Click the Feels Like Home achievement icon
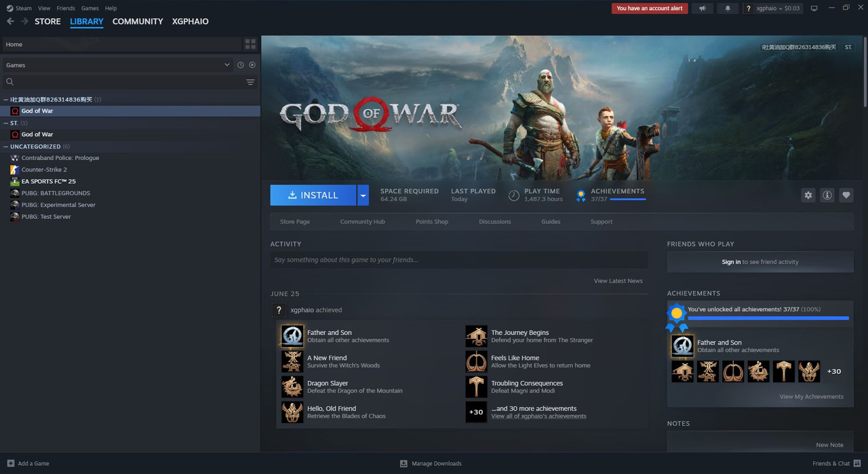 tap(476, 361)
